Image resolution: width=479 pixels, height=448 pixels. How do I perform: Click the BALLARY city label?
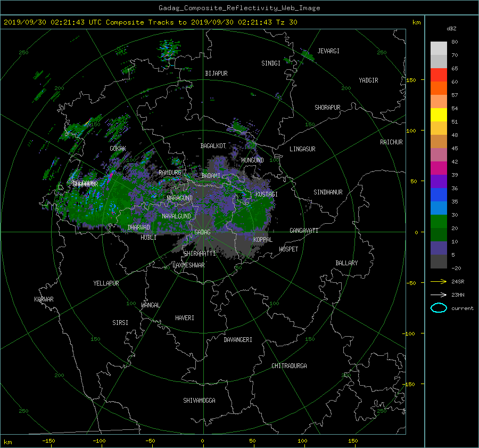tap(346, 263)
